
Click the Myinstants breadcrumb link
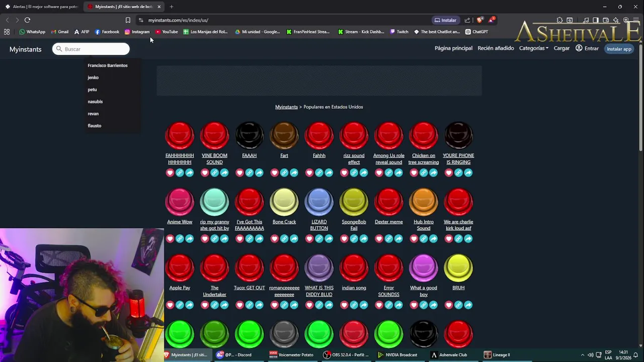pos(286,107)
